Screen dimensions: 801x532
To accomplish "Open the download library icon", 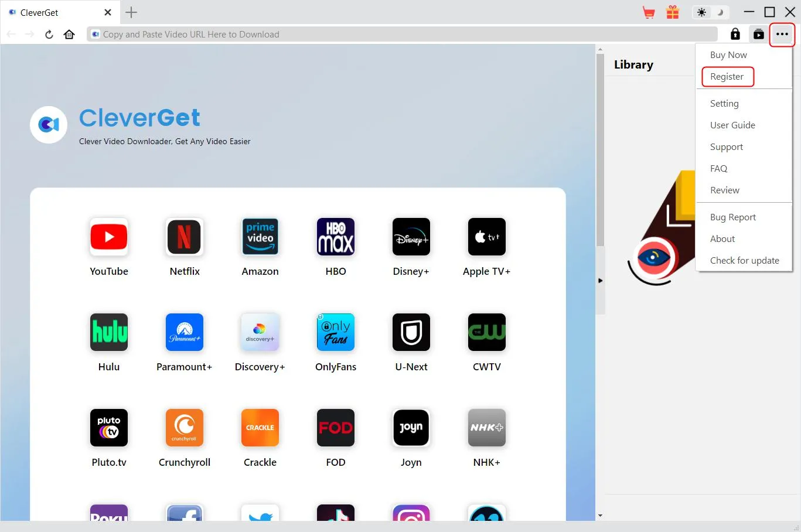I will click(x=758, y=35).
